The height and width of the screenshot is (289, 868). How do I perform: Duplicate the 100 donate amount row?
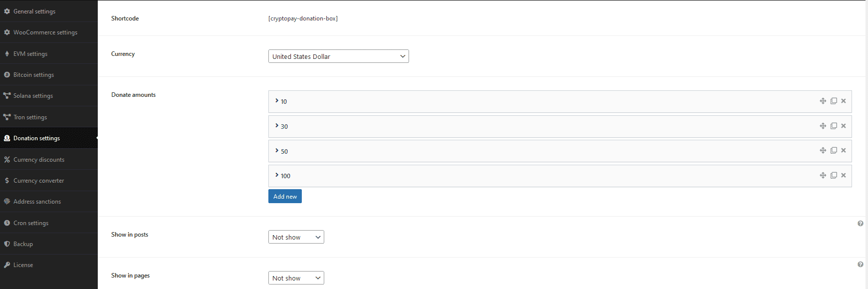(834, 175)
